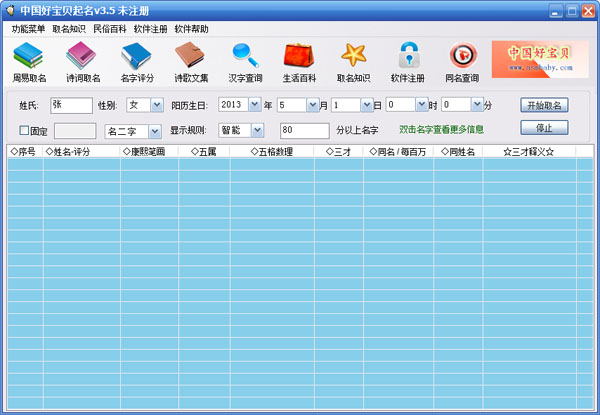
Task: Expand the 显示规则 dropdown showing 智能
Action: [x=258, y=130]
